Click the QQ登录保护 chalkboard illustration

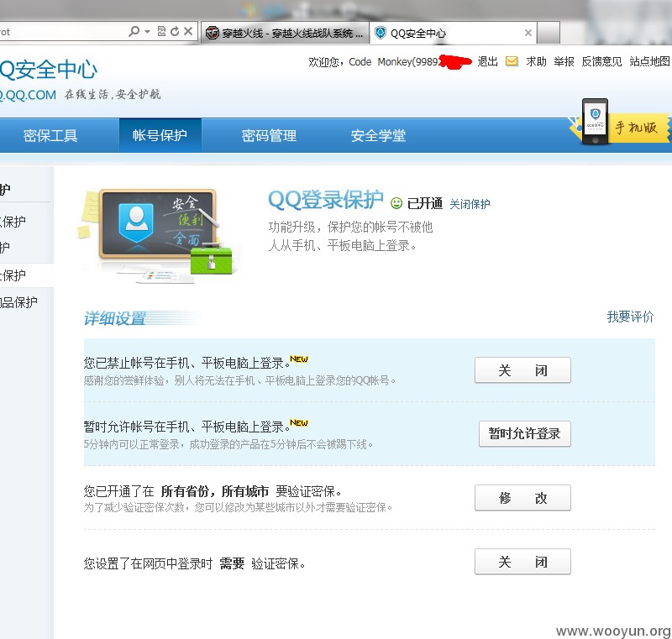tap(157, 235)
